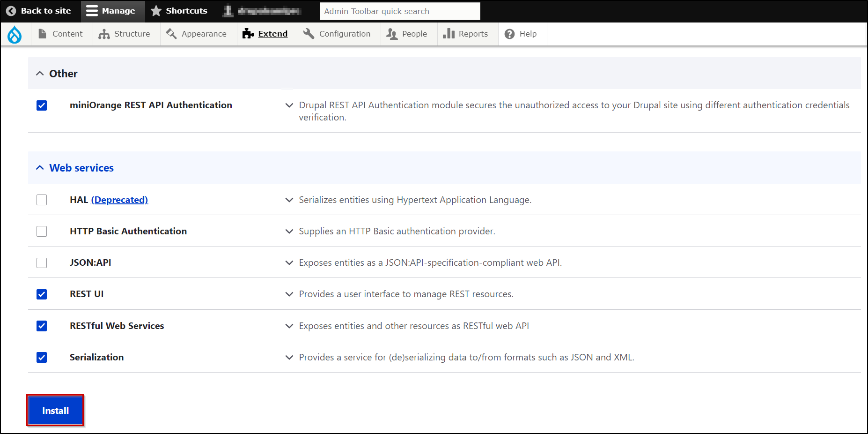The width and height of the screenshot is (868, 434).
Task: Follow the HAL Deprecated link
Action: pos(119,200)
